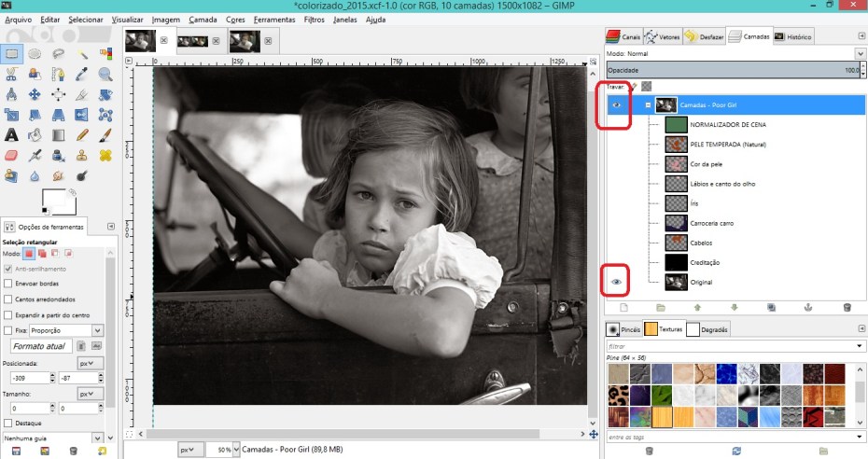This screenshot has width=868, height=459.
Task: Pick the Eraser tool in toolbox
Action: tap(12, 155)
